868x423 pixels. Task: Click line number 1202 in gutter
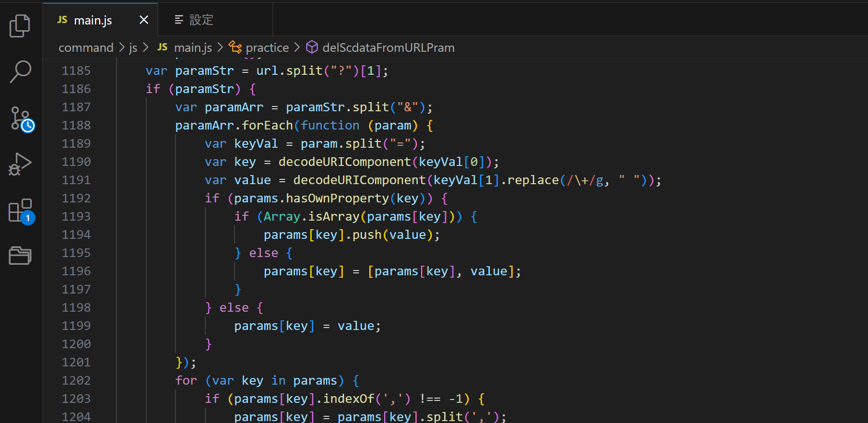(76, 380)
